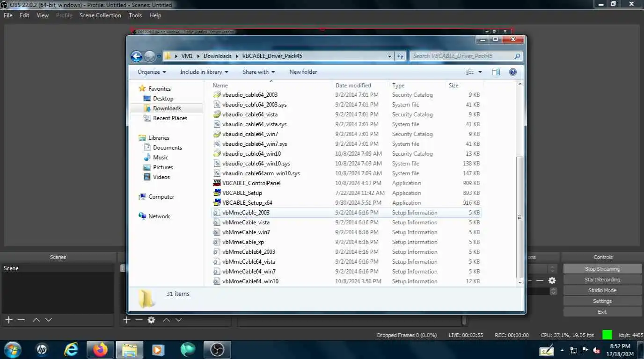This screenshot has width=644, height=359.
Task: Open Include in library dropdown
Action: [204, 72]
